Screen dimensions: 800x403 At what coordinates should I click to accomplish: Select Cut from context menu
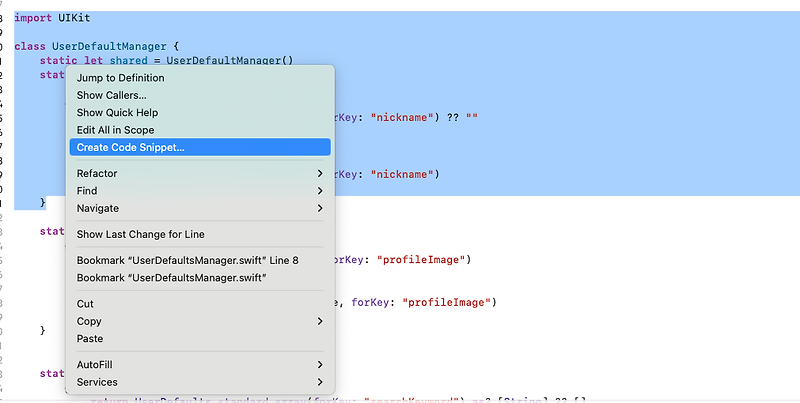click(x=200, y=304)
